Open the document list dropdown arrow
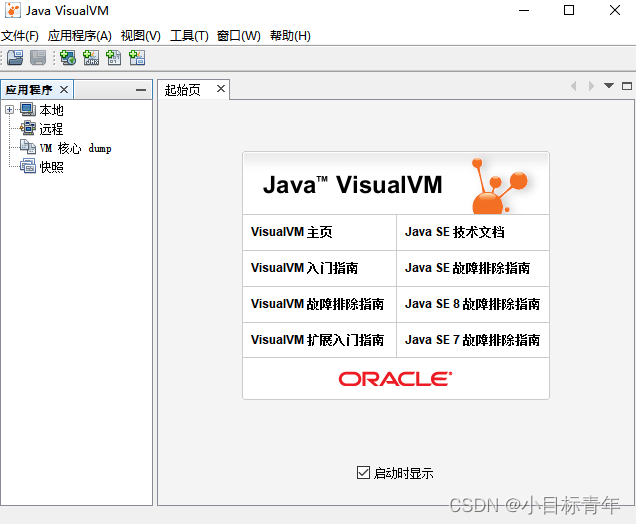 [x=608, y=86]
